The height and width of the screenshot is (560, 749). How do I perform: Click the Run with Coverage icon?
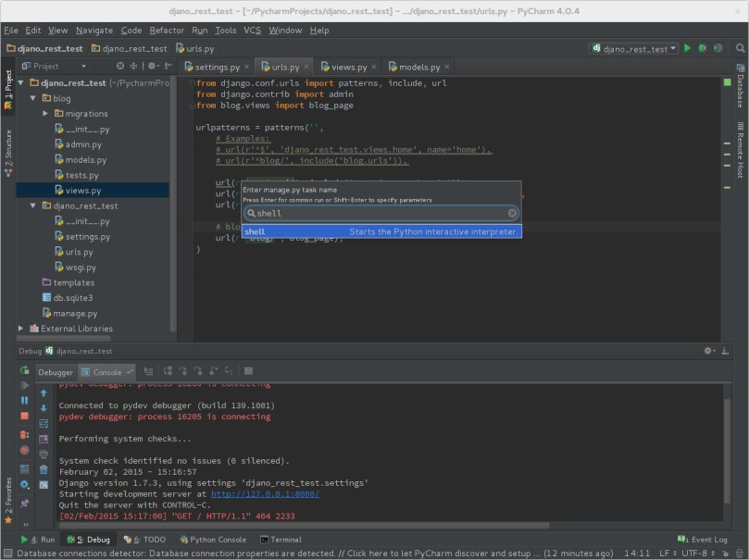coord(718,48)
